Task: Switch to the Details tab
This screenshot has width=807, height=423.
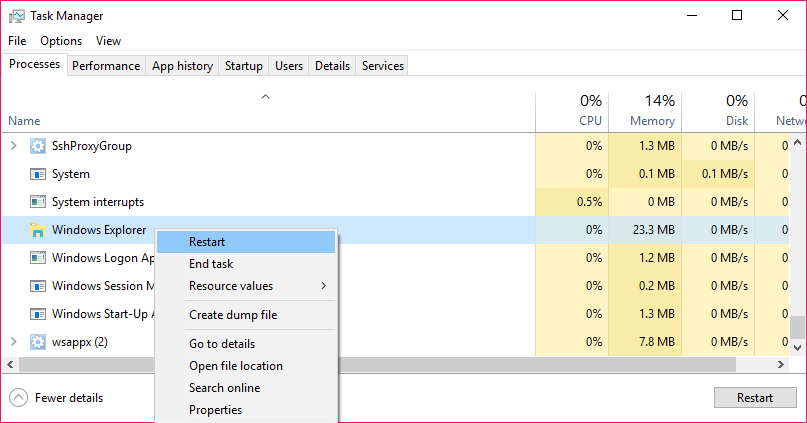Action: click(x=332, y=66)
